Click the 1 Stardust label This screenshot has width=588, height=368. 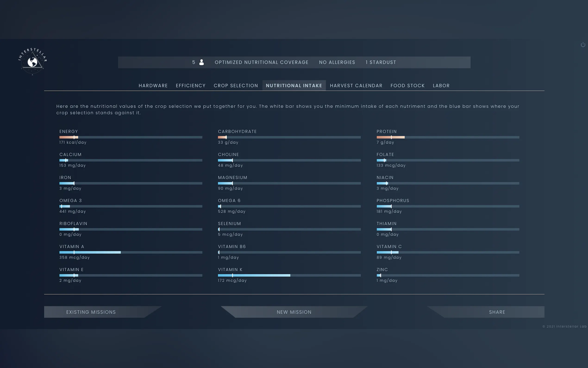point(381,62)
